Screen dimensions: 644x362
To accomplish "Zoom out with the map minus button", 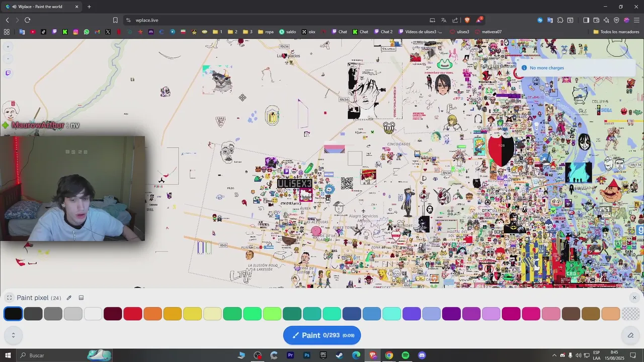I will pyautogui.click(x=8, y=59).
